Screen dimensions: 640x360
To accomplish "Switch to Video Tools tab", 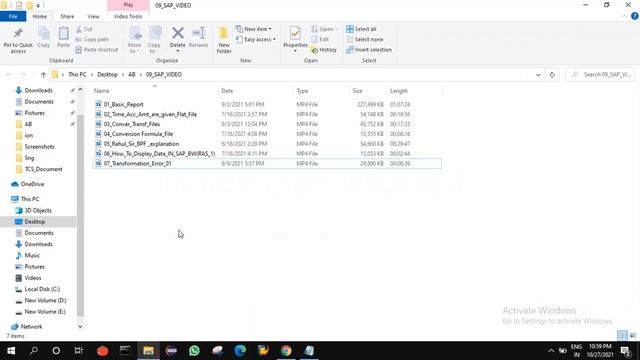I will point(128,16).
